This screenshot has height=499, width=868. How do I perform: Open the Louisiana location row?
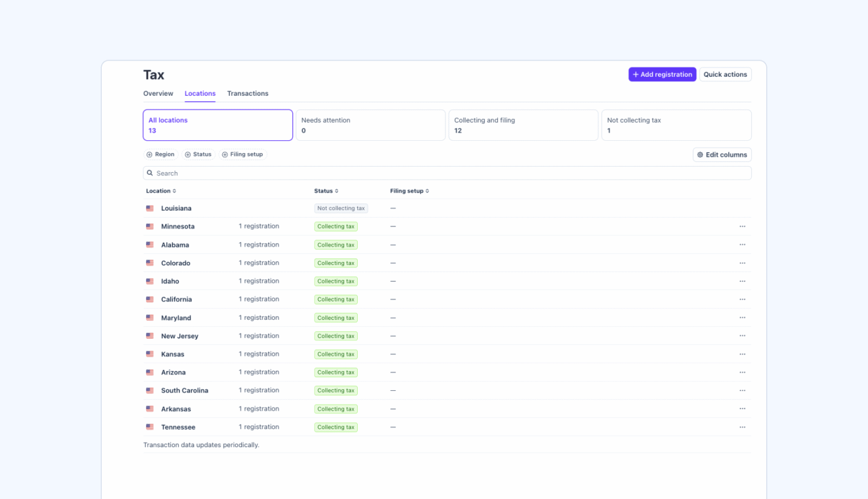447,208
